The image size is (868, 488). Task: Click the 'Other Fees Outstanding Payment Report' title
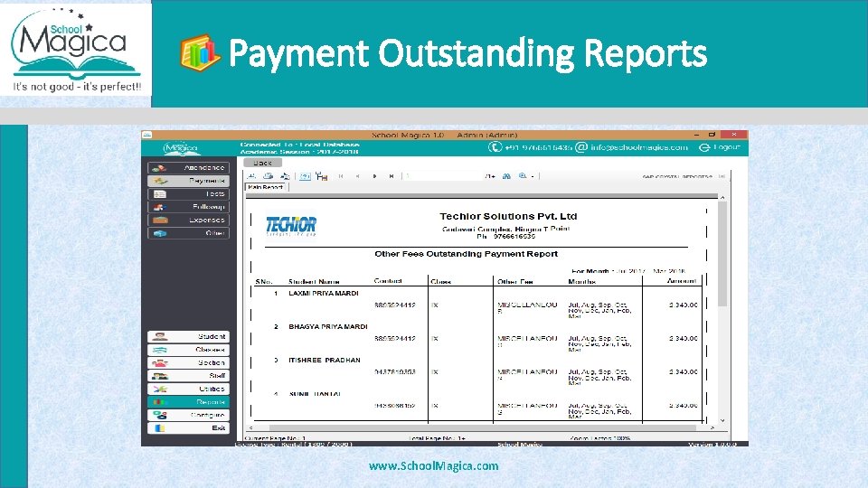pos(467,254)
